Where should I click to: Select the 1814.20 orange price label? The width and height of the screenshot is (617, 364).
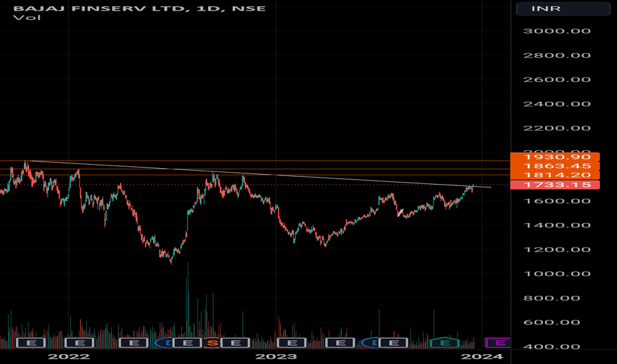(x=555, y=175)
